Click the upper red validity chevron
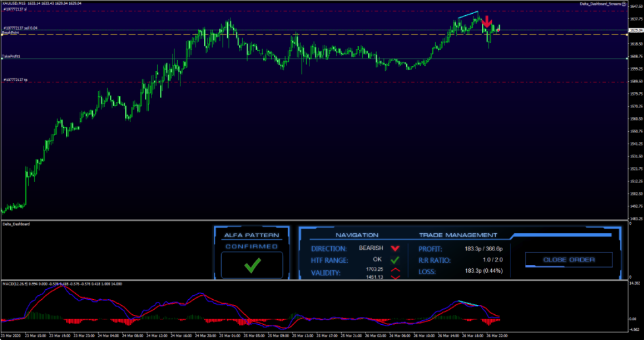 point(395,269)
